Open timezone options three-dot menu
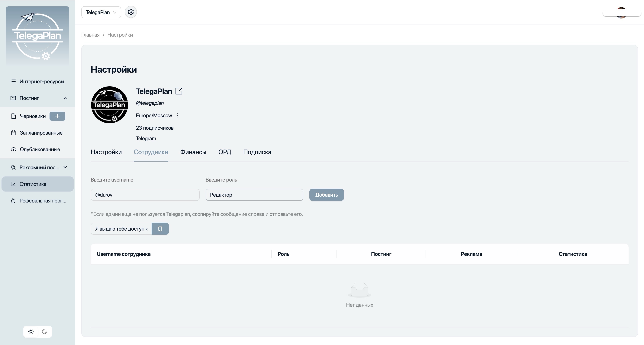The width and height of the screenshot is (644, 345). [x=178, y=115]
